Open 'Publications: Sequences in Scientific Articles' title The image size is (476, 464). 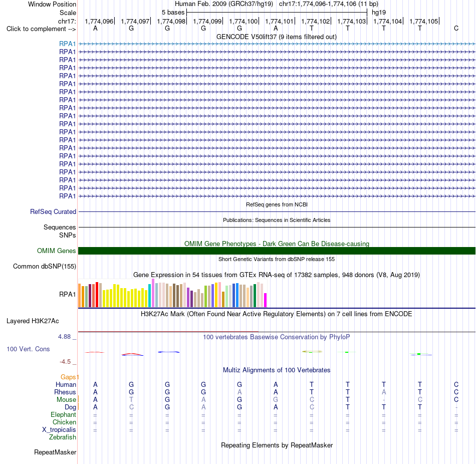[x=277, y=220]
